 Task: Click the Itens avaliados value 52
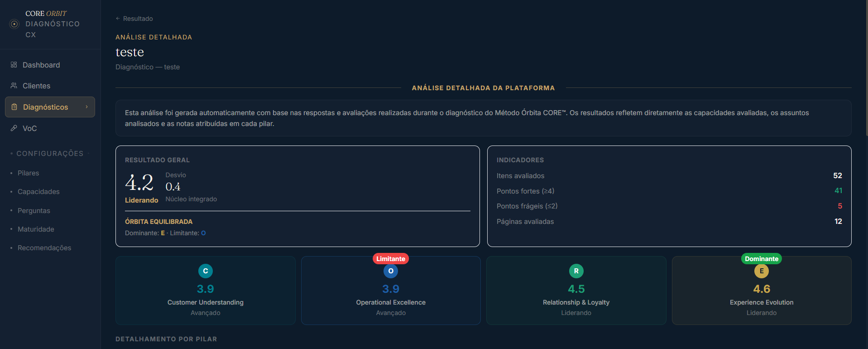pos(838,175)
